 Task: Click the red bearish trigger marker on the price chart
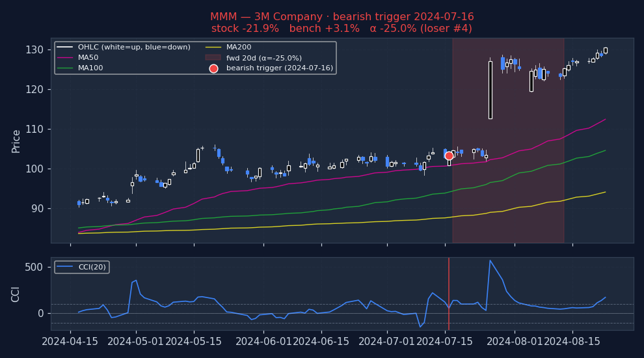tap(449, 156)
